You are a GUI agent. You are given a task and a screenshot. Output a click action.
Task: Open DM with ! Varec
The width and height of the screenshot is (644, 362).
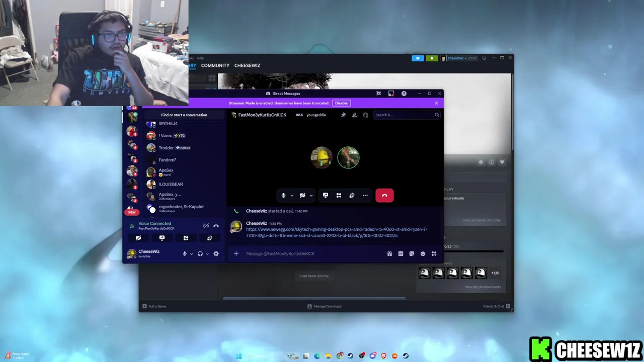184,136
